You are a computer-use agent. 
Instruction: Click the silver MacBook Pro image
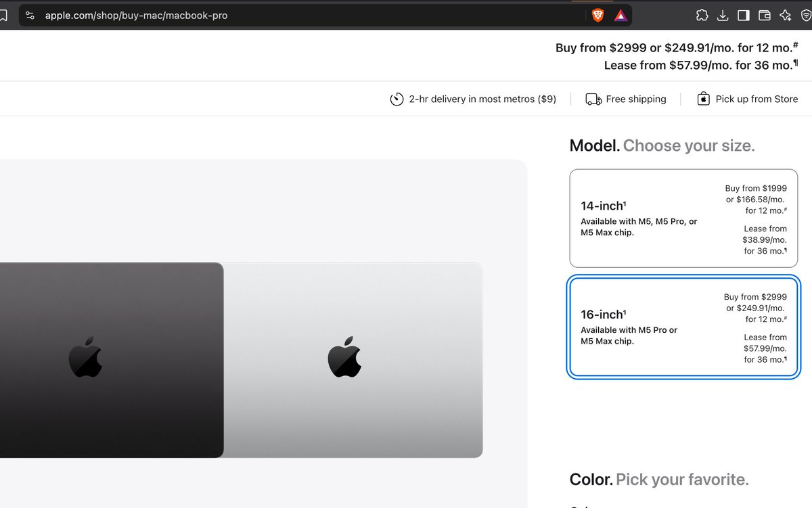(353, 360)
